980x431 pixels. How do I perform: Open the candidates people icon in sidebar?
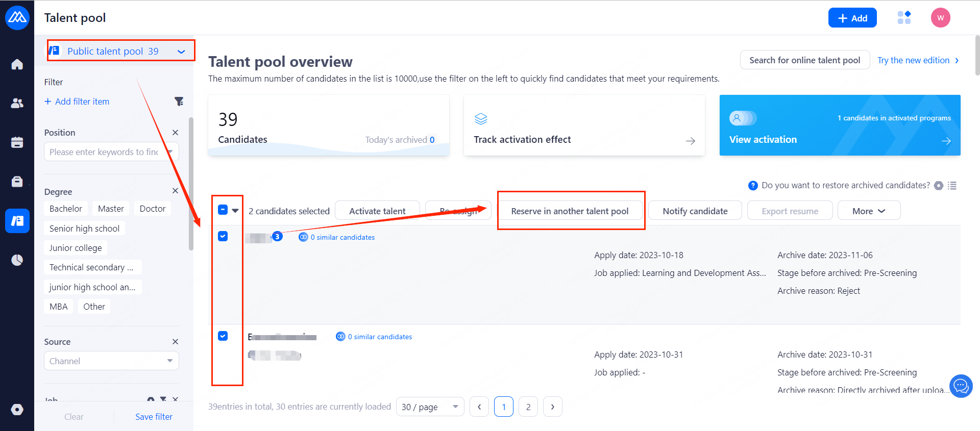click(x=17, y=103)
